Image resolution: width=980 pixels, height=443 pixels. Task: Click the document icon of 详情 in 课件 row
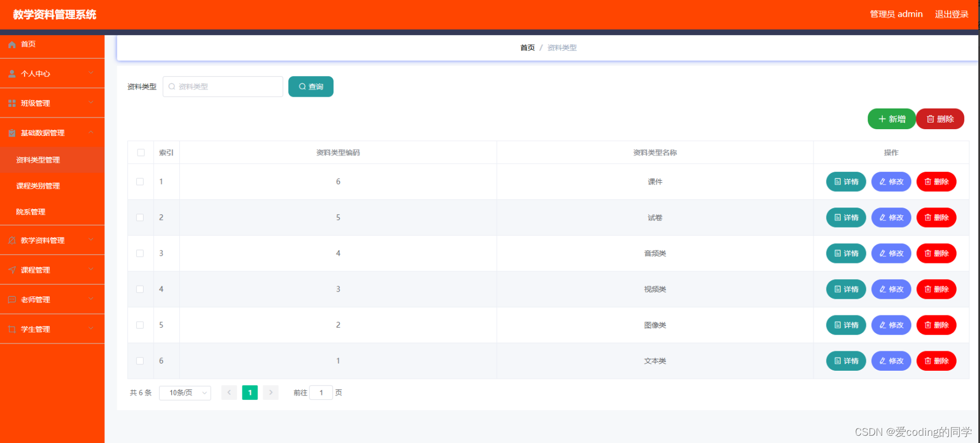pos(838,182)
